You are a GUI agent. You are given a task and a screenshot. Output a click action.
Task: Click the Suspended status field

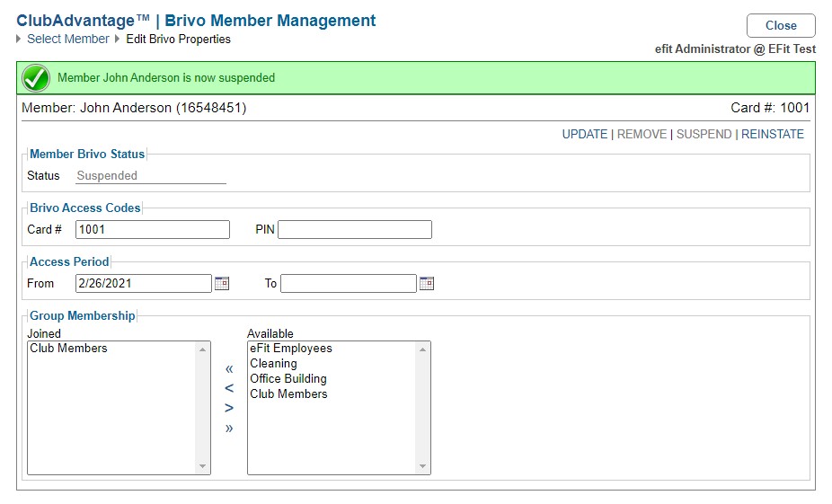tap(151, 175)
